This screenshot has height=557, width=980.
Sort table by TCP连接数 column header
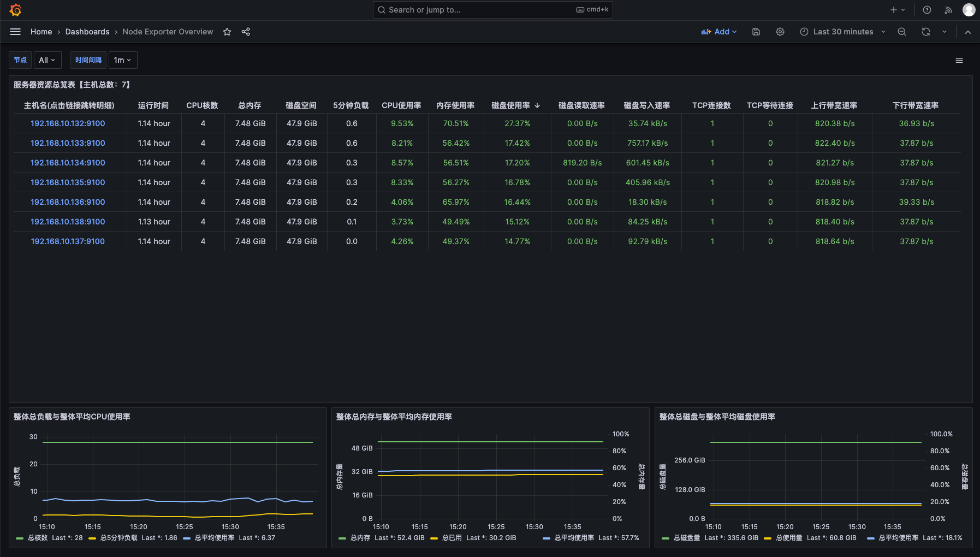point(711,105)
